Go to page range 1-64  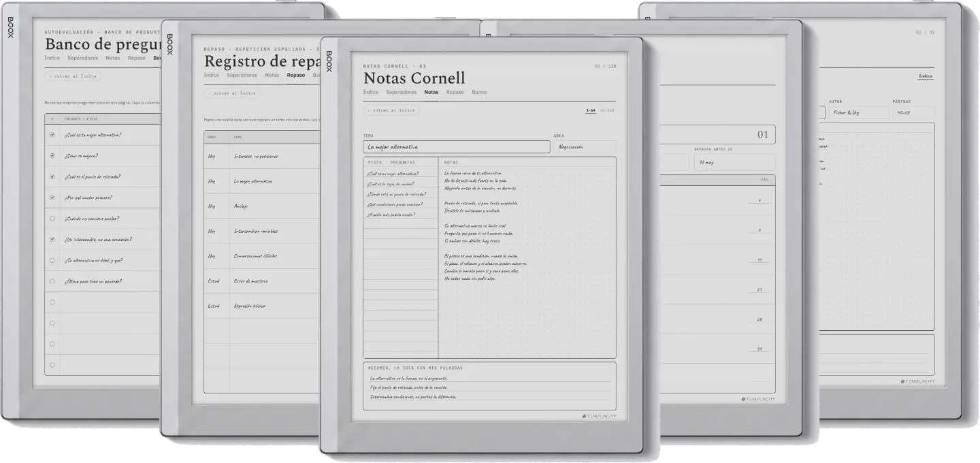[591, 110]
